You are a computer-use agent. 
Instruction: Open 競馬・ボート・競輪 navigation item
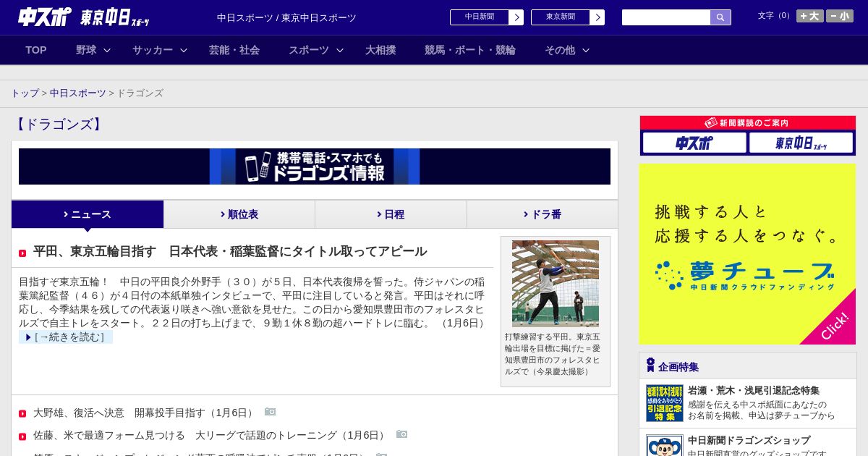click(470, 50)
